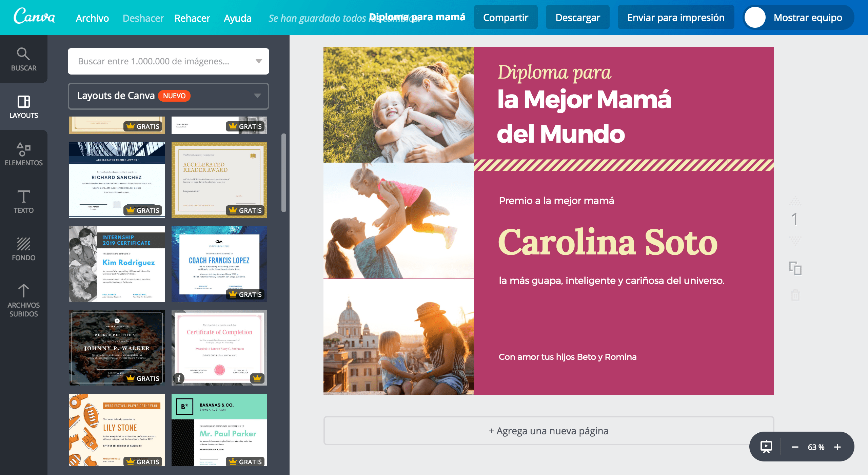
Task: Click the Descargar button
Action: 577,17
